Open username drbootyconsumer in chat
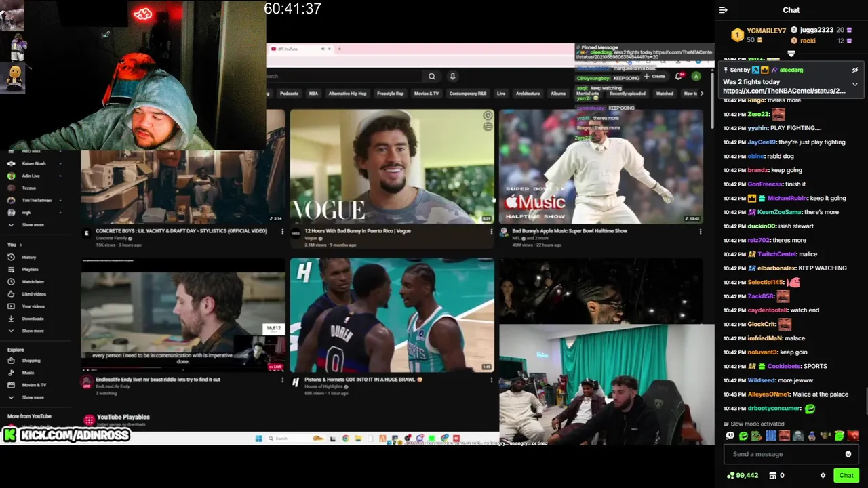 point(774,409)
